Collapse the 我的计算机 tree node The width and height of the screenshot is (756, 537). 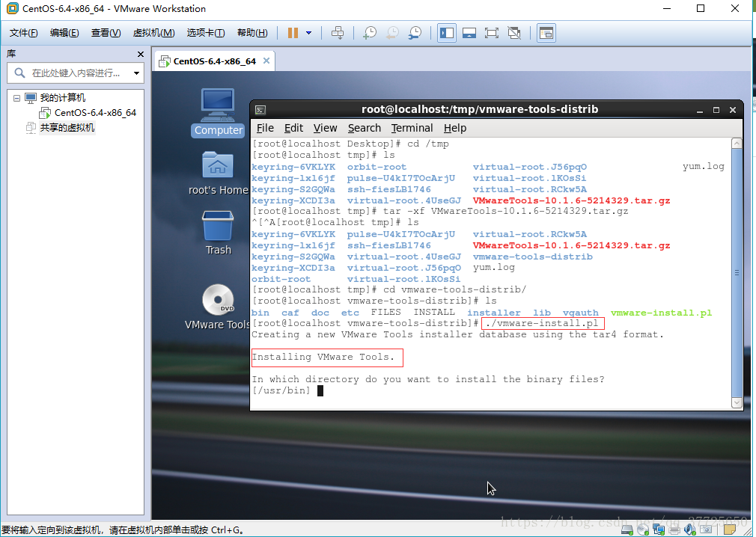coord(17,98)
